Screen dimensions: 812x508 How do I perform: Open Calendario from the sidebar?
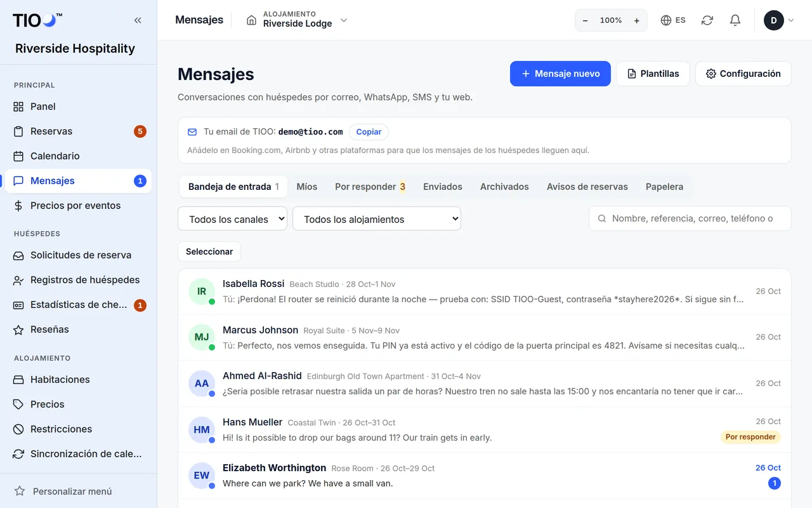point(78,156)
